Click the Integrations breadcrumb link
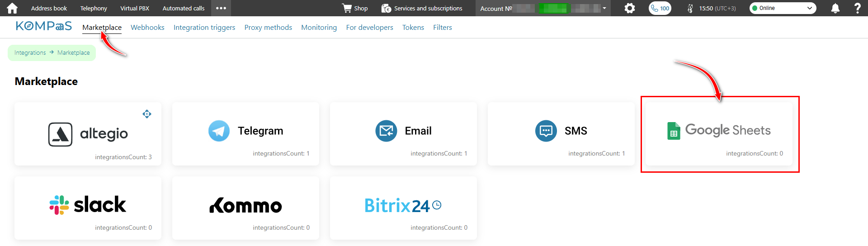 pyautogui.click(x=30, y=53)
